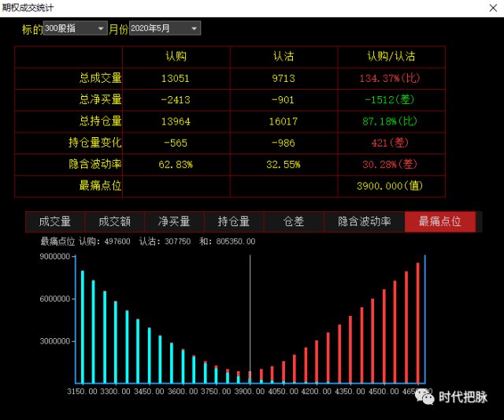The height and width of the screenshot is (420, 504).
Task: Click the 134.37%(比) ratio cell
Action: tap(391, 78)
